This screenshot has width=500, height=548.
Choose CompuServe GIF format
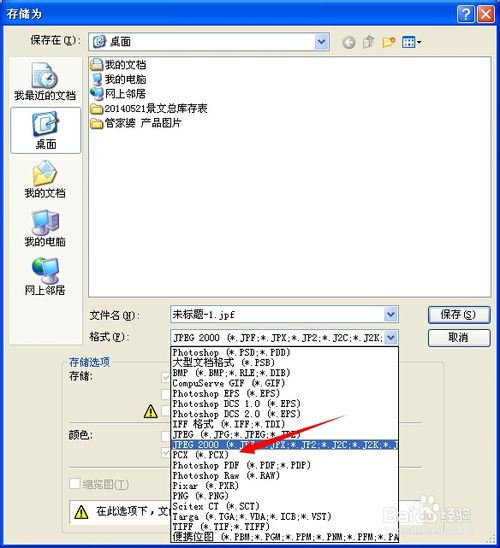284,383
